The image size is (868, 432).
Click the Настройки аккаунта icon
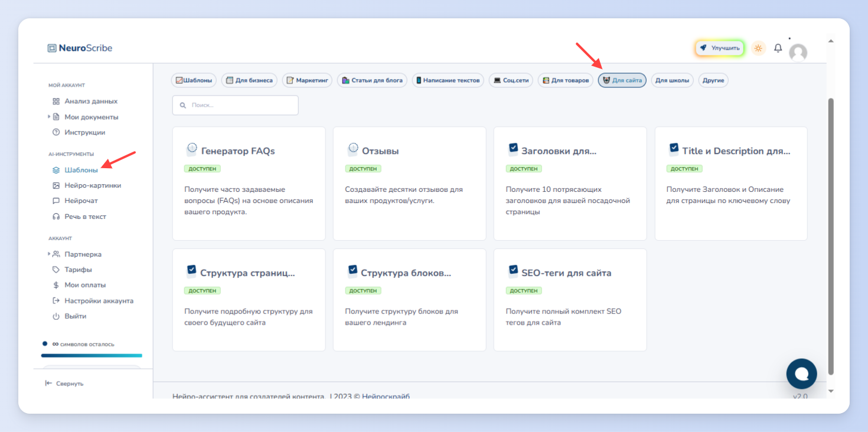(56, 300)
